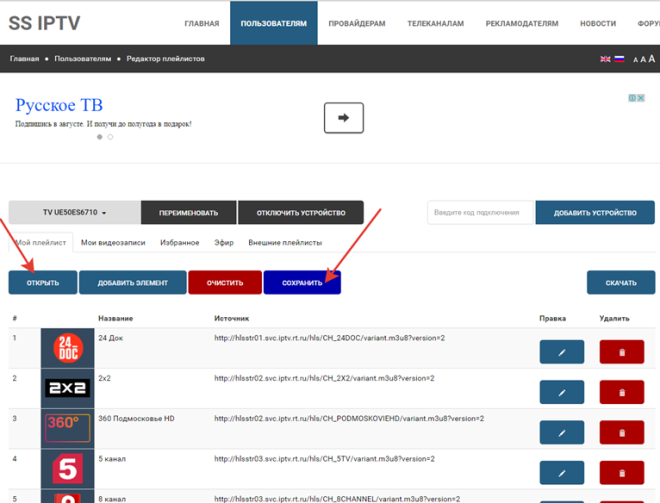
Task: Delete the 360 Подмосковье HD channel
Action: pos(622,432)
